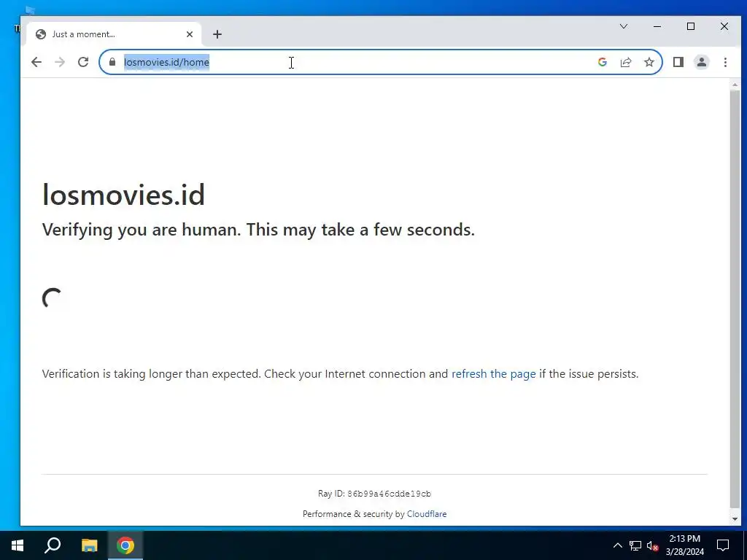
Task: Click the Ray ID text
Action: tap(374, 494)
